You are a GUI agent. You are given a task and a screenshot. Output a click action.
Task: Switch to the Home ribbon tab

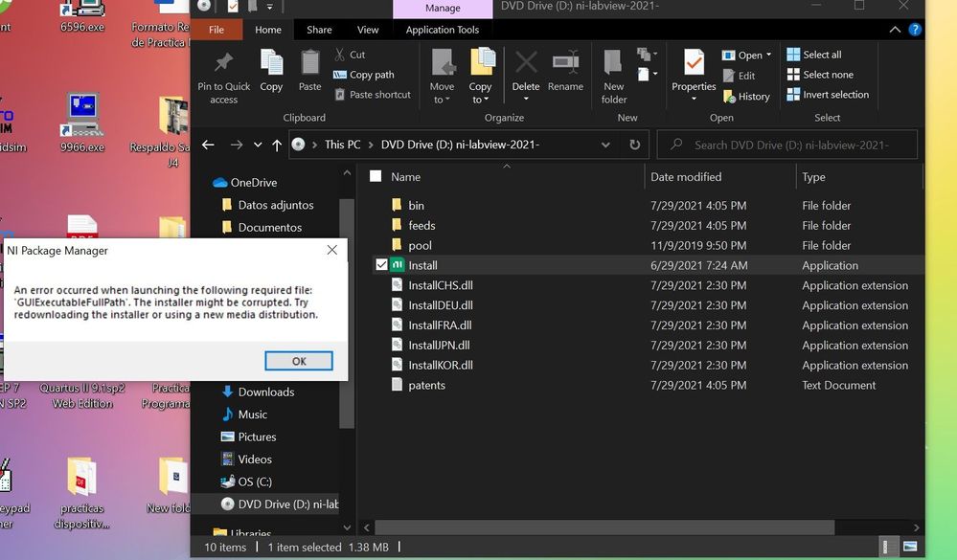coord(268,30)
